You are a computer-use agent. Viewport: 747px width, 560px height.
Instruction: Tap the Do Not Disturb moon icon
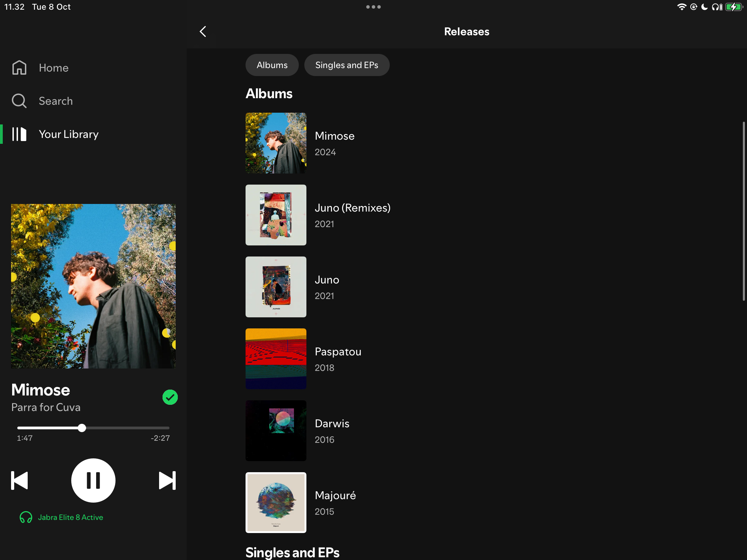click(x=704, y=7)
